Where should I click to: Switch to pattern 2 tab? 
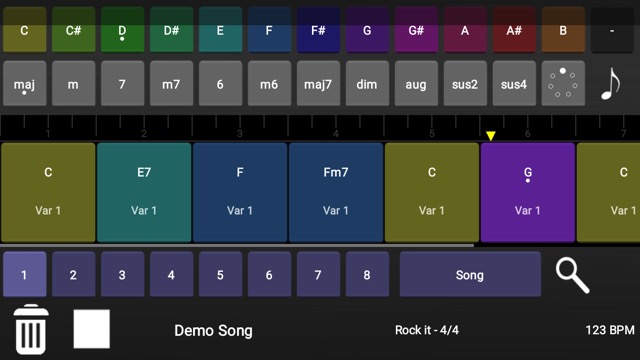[73, 274]
